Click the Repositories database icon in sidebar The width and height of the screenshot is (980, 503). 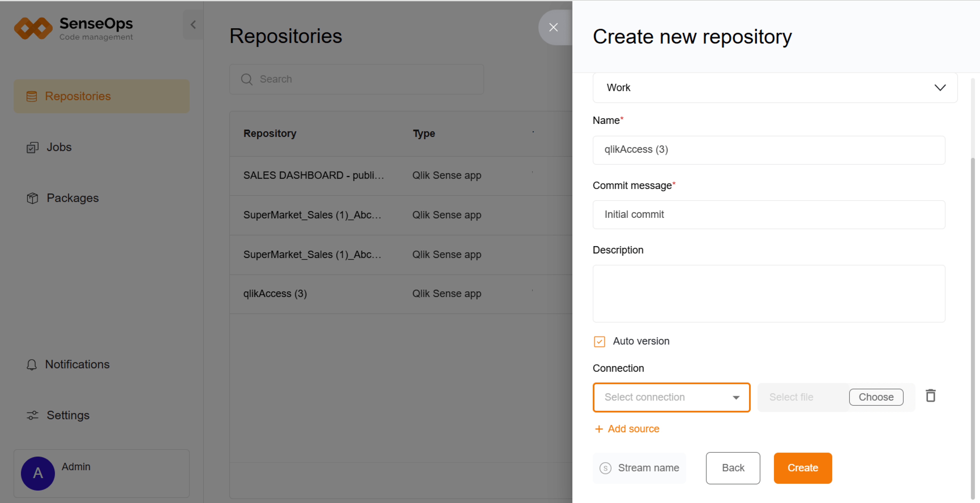[32, 97]
